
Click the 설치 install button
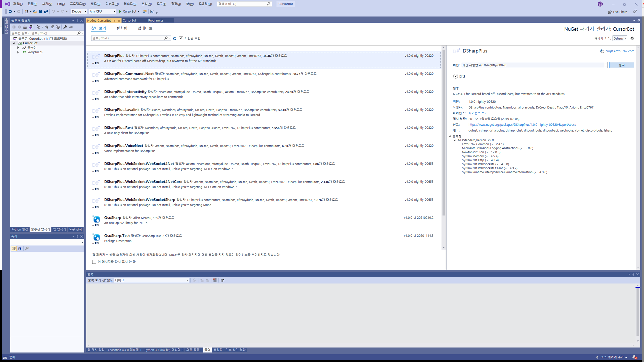621,65
